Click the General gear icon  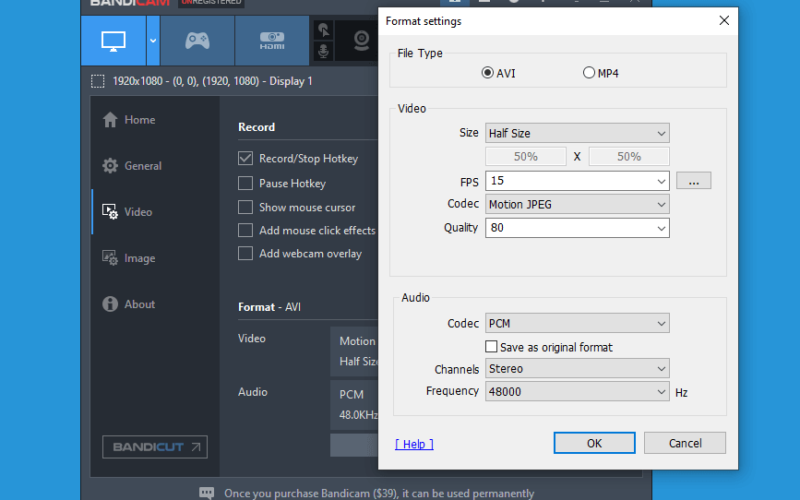(110, 166)
